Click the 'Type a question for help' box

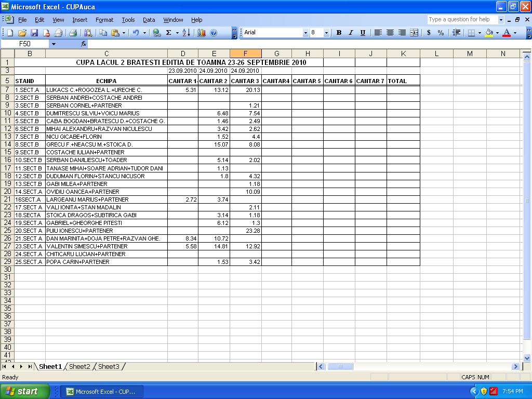(461, 20)
